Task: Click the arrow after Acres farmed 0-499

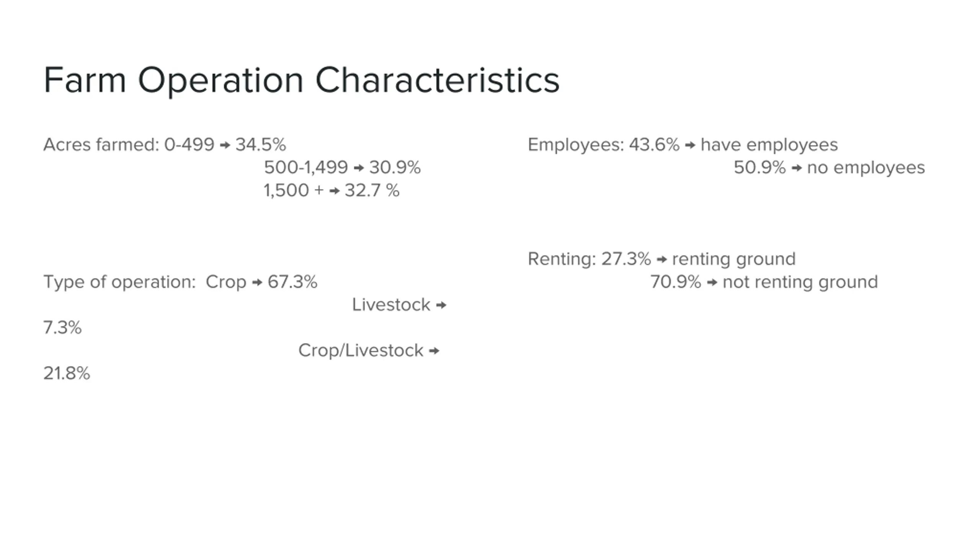Action: coord(225,145)
